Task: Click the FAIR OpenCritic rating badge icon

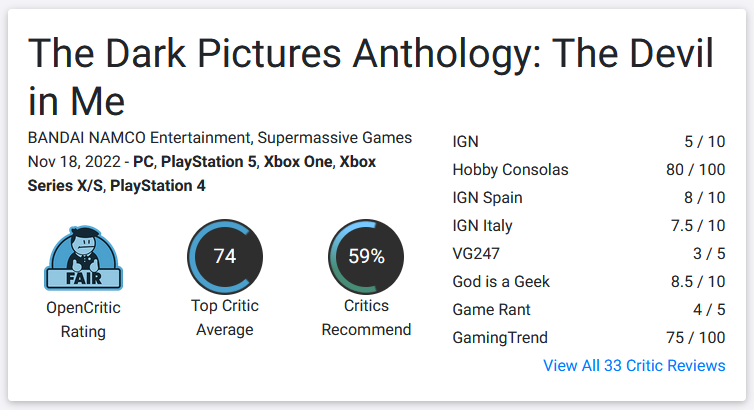Action: (x=84, y=258)
